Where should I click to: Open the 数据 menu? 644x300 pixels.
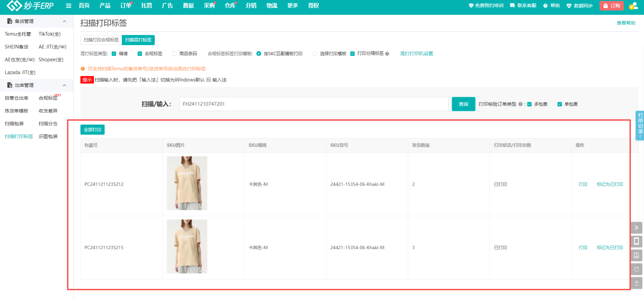coord(188,6)
